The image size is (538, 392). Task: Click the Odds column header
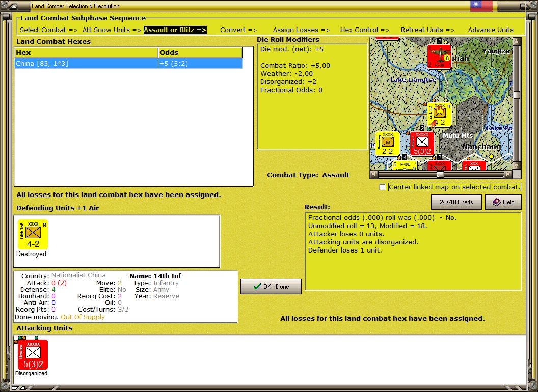pyautogui.click(x=200, y=52)
